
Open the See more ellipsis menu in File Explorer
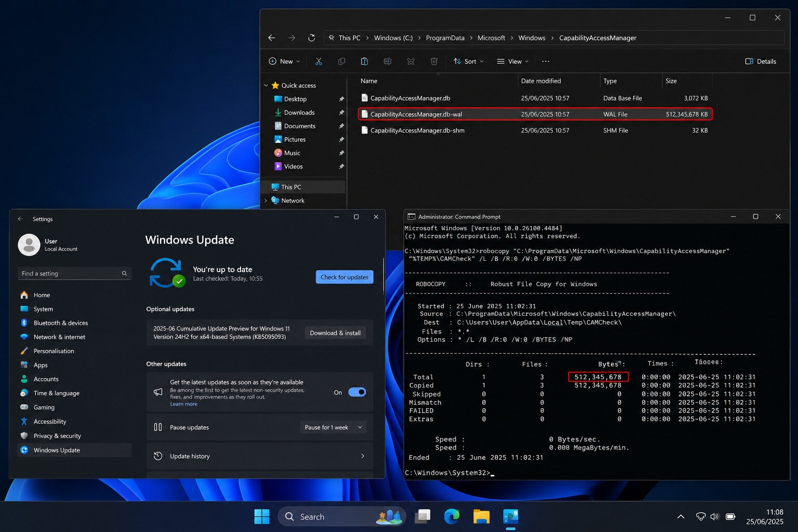tap(546, 61)
